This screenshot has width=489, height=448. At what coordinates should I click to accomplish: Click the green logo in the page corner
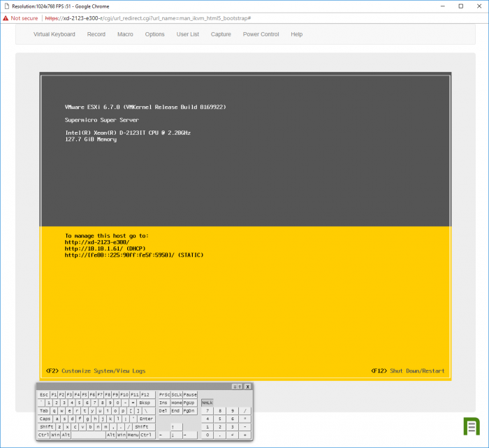click(472, 426)
